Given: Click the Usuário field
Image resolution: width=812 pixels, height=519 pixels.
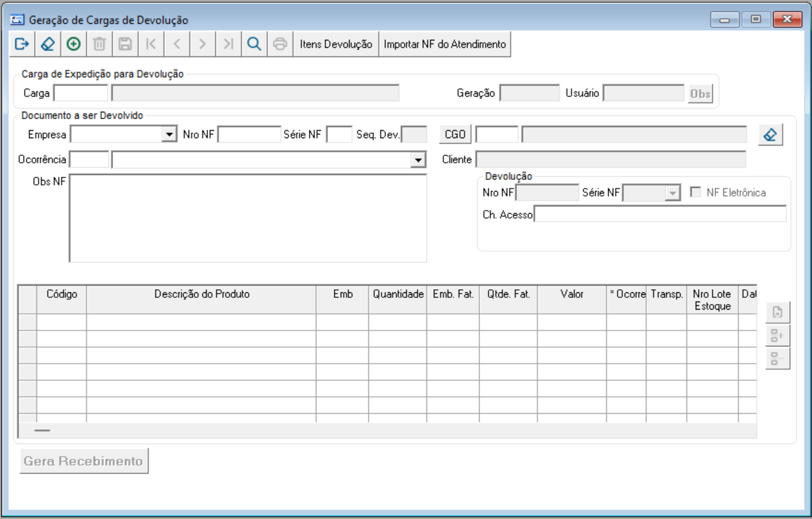Looking at the screenshot, I should [x=644, y=93].
